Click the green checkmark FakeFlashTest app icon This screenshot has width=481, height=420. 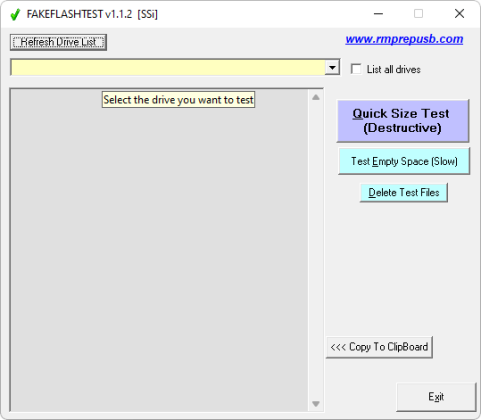pyautogui.click(x=15, y=14)
